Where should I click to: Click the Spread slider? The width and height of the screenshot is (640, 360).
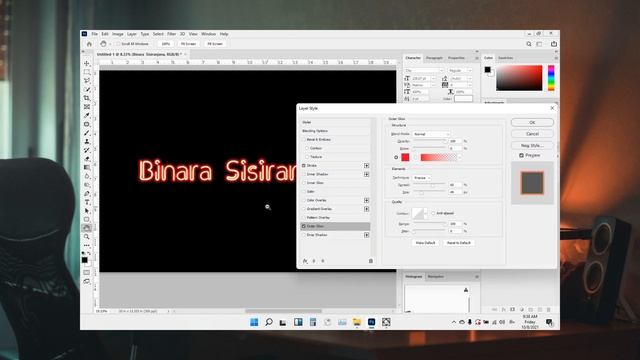click(x=430, y=185)
